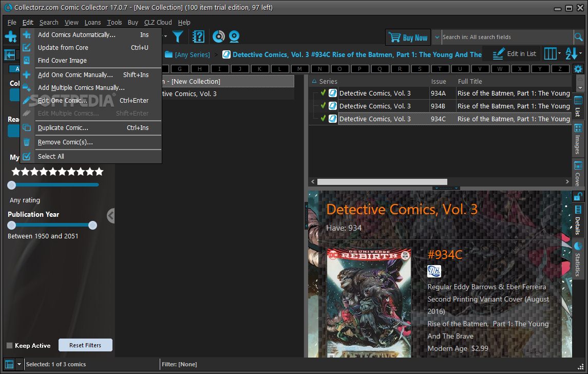The image size is (588, 374).
Task: Click the right arrow of list scrollbar
Action: (x=567, y=181)
